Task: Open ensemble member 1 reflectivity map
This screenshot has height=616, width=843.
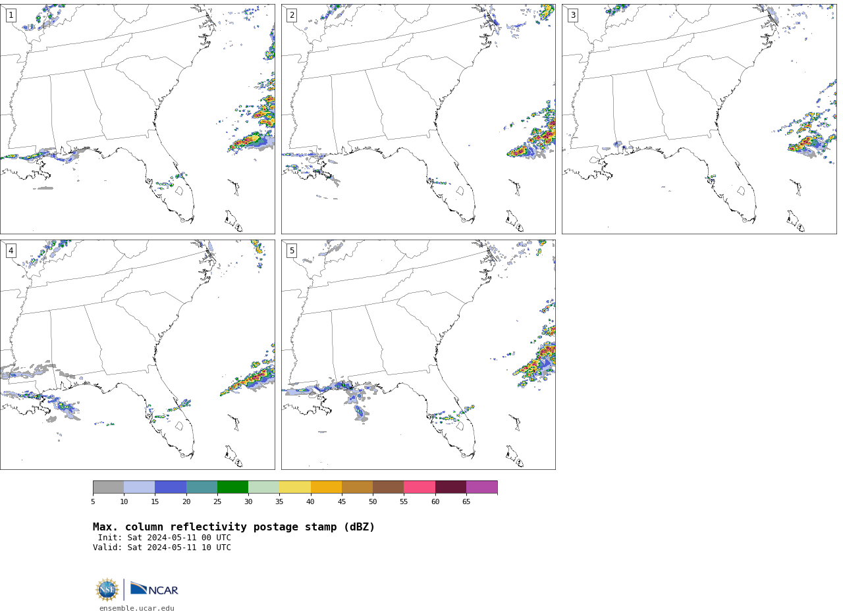Action: (x=137, y=119)
